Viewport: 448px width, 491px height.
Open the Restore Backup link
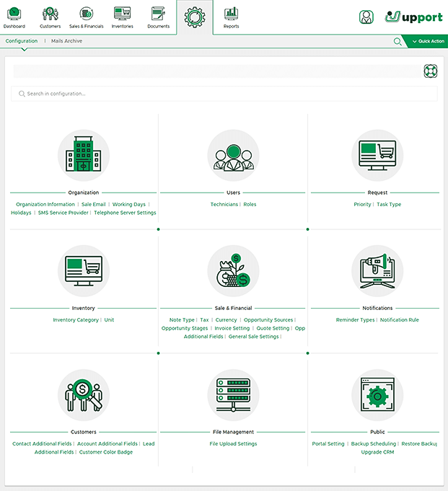click(x=419, y=443)
